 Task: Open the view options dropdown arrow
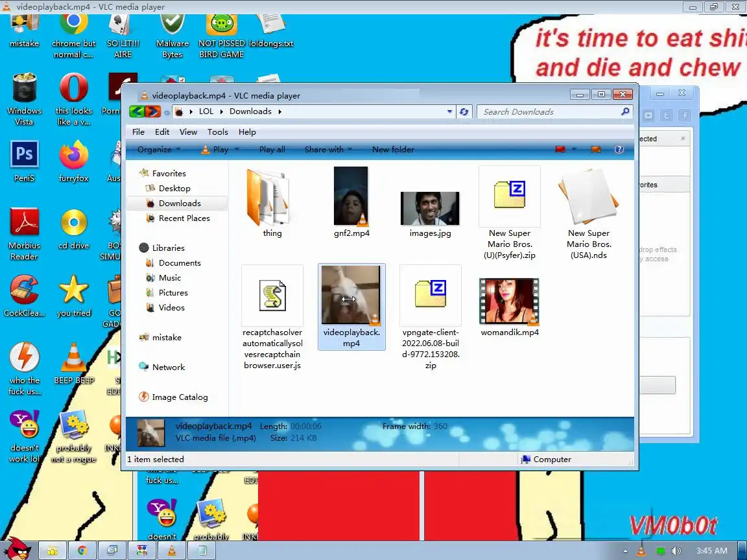(x=574, y=150)
